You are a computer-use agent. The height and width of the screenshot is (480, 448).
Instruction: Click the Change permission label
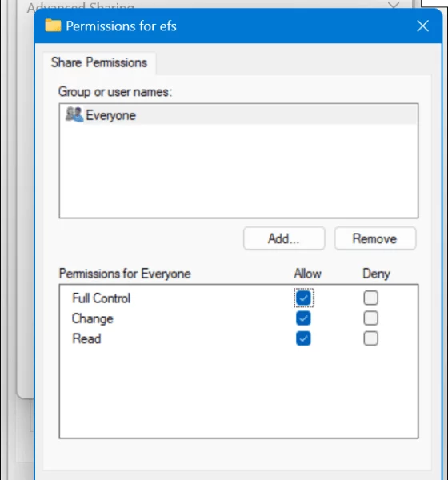click(x=93, y=319)
